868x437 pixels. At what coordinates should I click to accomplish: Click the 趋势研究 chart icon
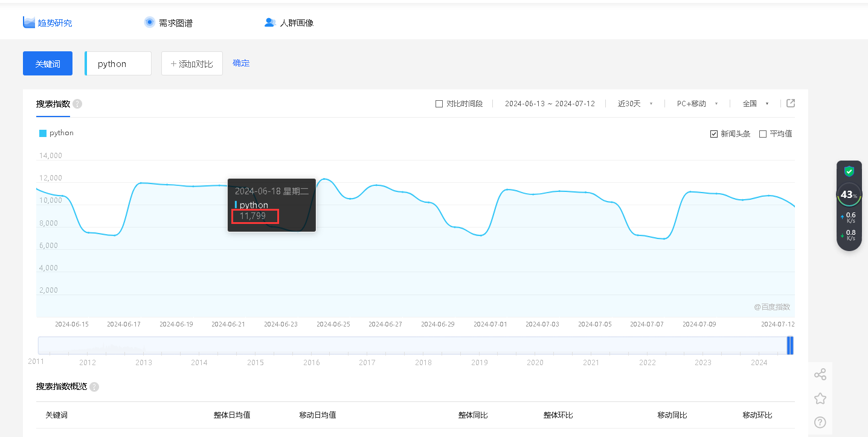click(29, 22)
